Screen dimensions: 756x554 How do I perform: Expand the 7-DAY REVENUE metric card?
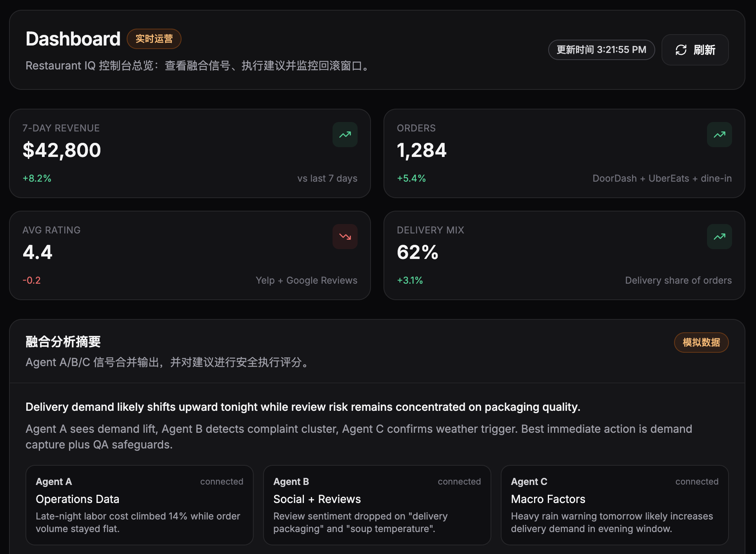[189, 153]
